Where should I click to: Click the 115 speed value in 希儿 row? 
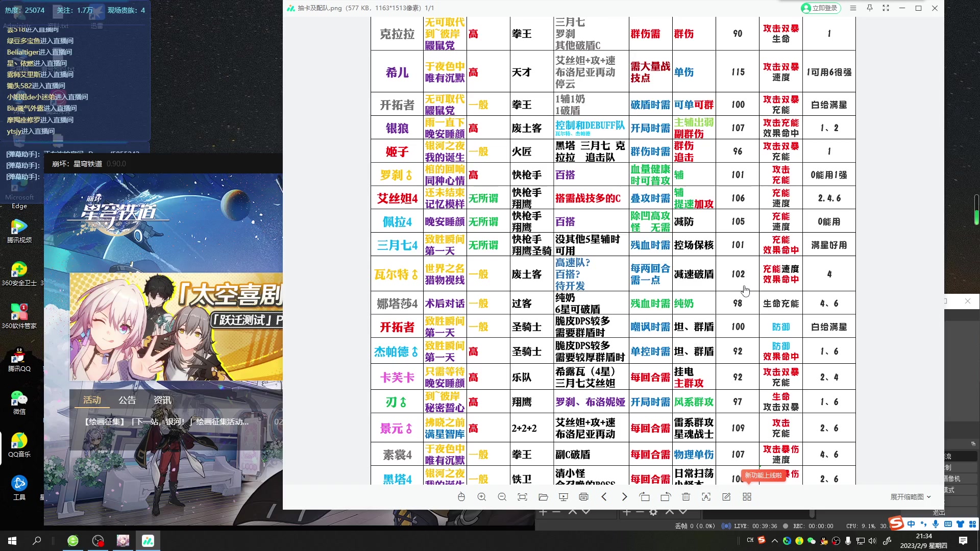(x=738, y=72)
